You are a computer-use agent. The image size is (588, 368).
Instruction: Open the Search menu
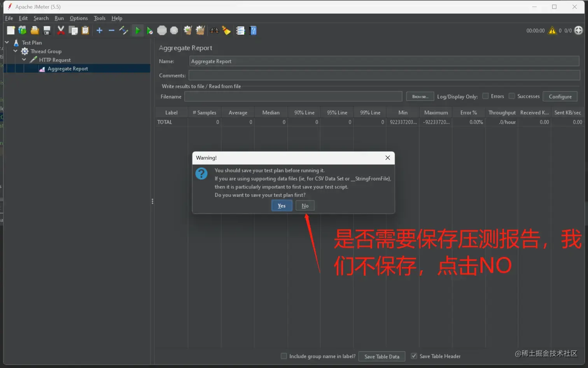(41, 18)
